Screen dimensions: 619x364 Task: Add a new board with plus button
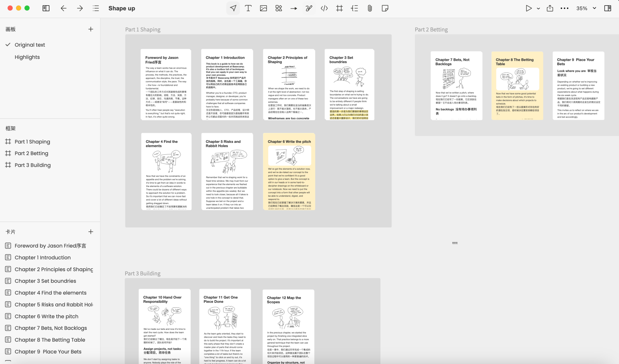tap(91, 29)
